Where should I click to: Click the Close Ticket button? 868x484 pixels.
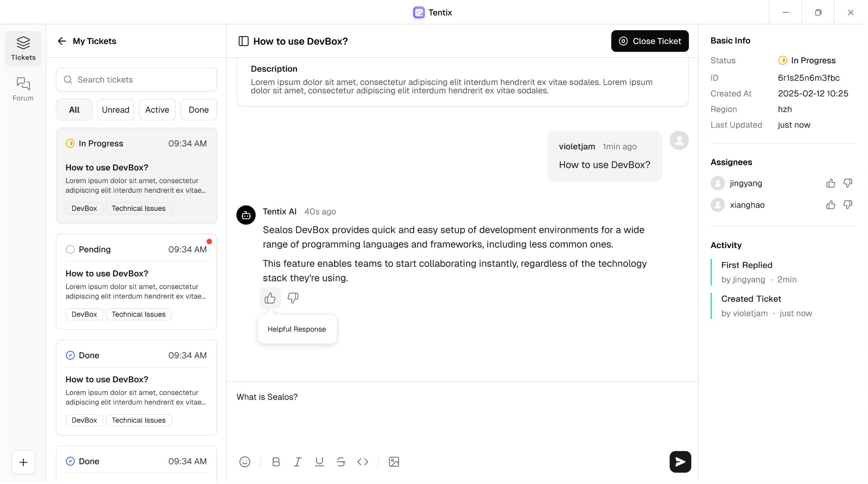(650, 41)
